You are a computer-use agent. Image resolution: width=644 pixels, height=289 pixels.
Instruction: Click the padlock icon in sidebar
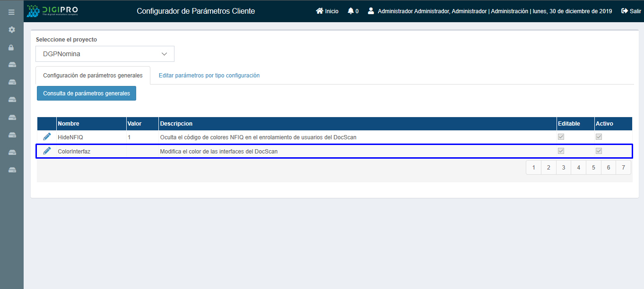[11, 47]
